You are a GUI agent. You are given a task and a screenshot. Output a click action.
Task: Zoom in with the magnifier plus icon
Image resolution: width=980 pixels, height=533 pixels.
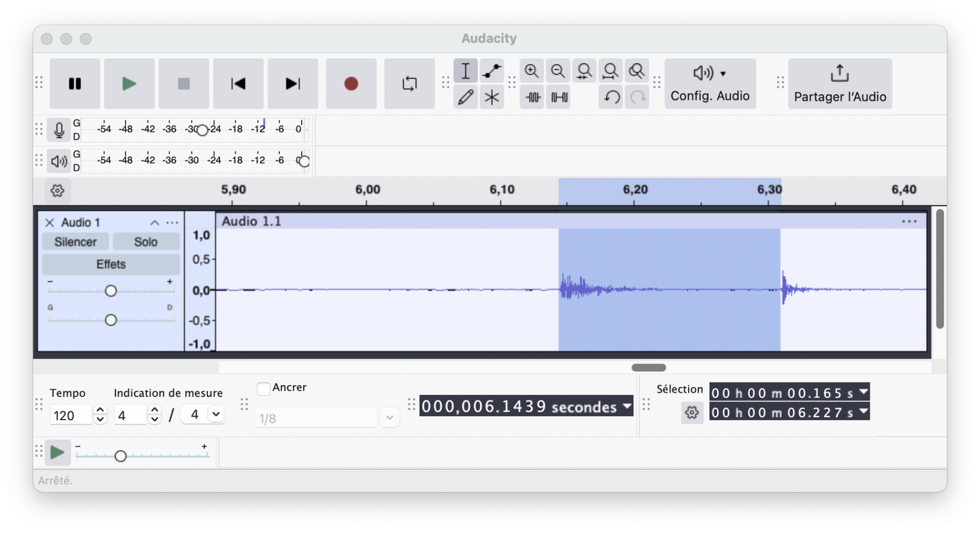coord(532,71)
